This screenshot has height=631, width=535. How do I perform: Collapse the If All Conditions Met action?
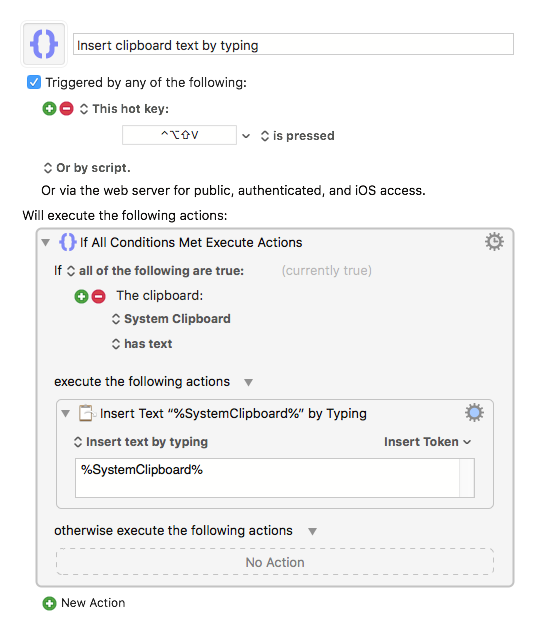coord(45,243)
